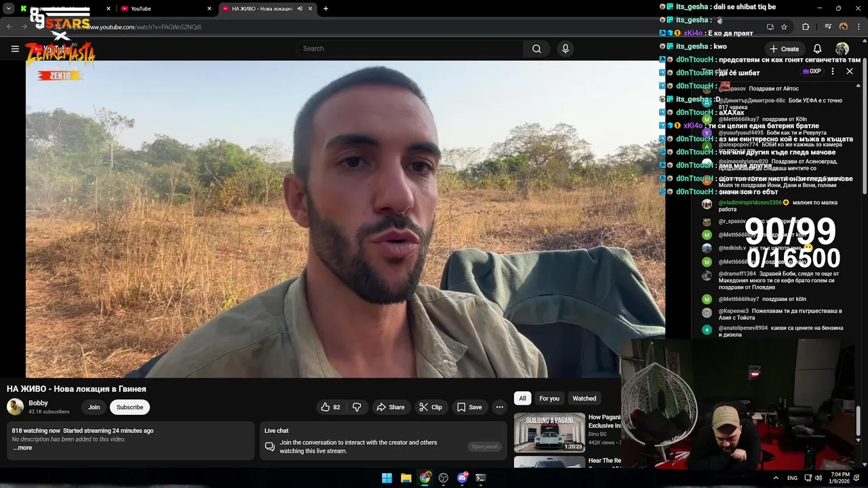Open File Explorer from taskbar
Screen dimensions: 868x488
[406, 478]
